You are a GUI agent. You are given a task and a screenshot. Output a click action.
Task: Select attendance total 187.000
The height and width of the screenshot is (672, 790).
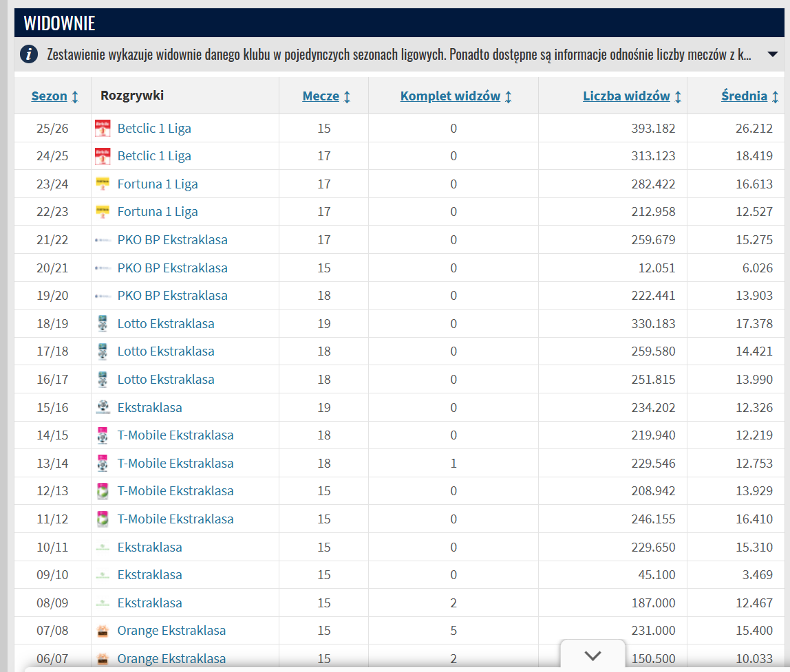653,603
